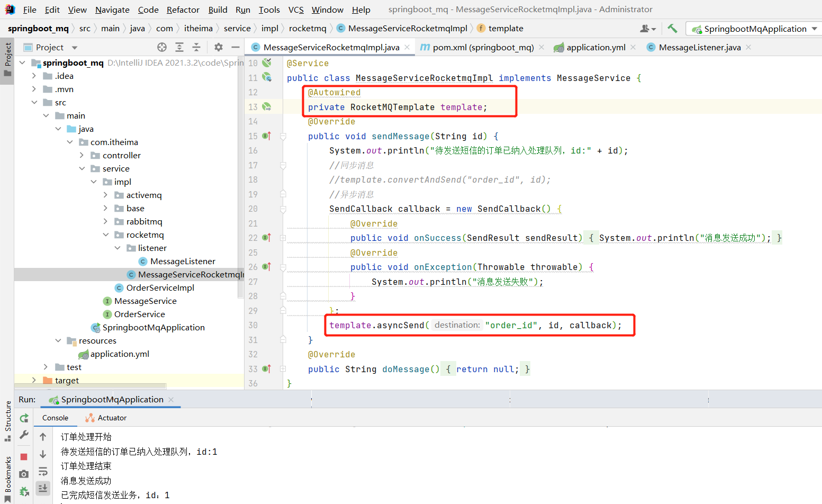Click 'itheima' in the breadcrumb bar

point(198,28)
